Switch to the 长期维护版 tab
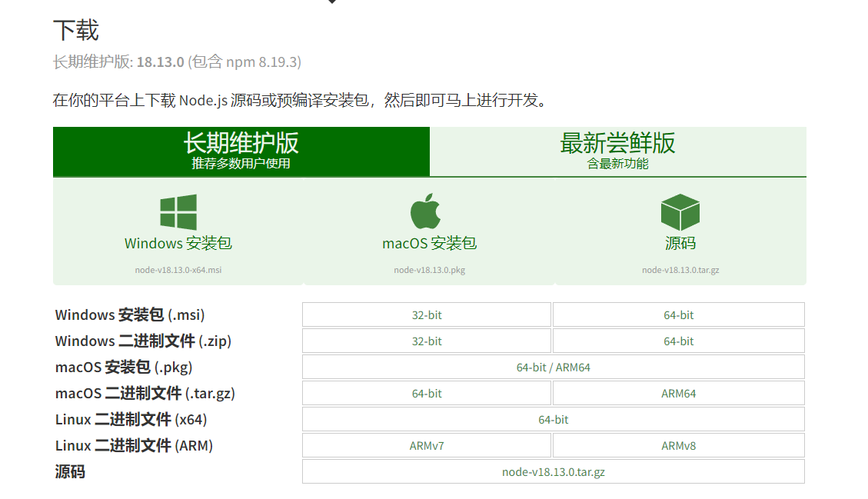 [241, 151]
